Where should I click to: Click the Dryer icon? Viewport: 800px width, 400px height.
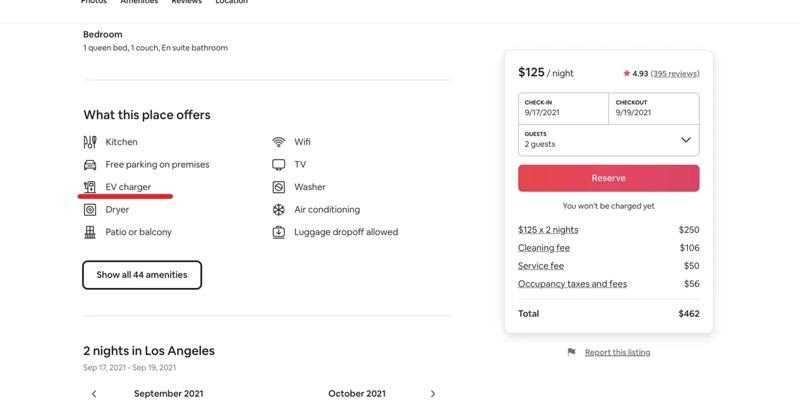(x=90, y=210)
